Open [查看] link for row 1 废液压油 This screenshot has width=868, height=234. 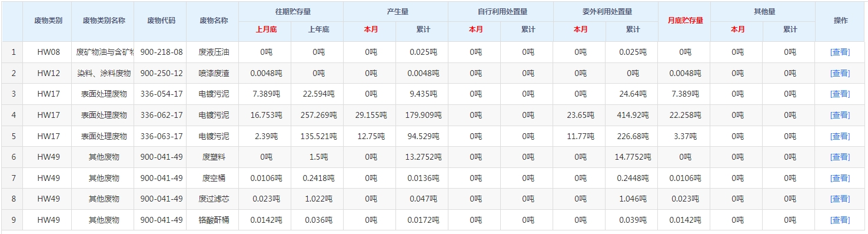[x=840, y=52]
